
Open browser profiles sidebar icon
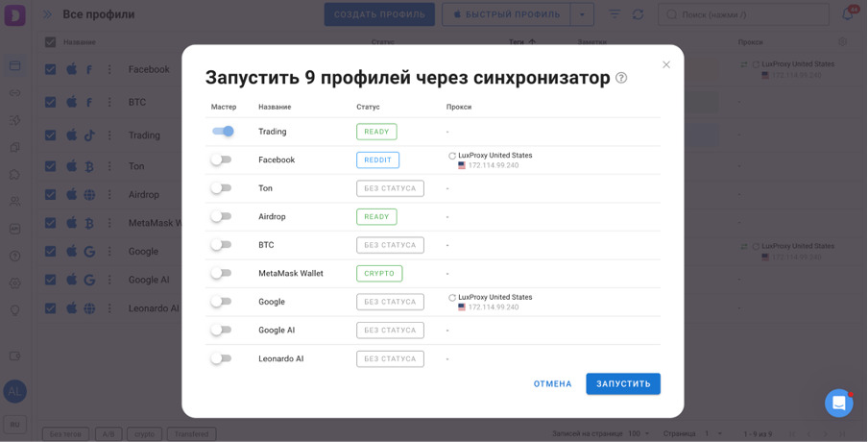[15, 65]
